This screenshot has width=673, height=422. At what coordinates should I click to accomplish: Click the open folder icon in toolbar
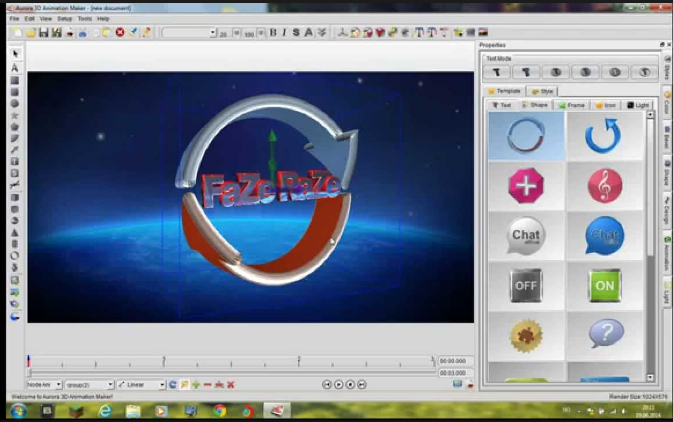[30, 32]
